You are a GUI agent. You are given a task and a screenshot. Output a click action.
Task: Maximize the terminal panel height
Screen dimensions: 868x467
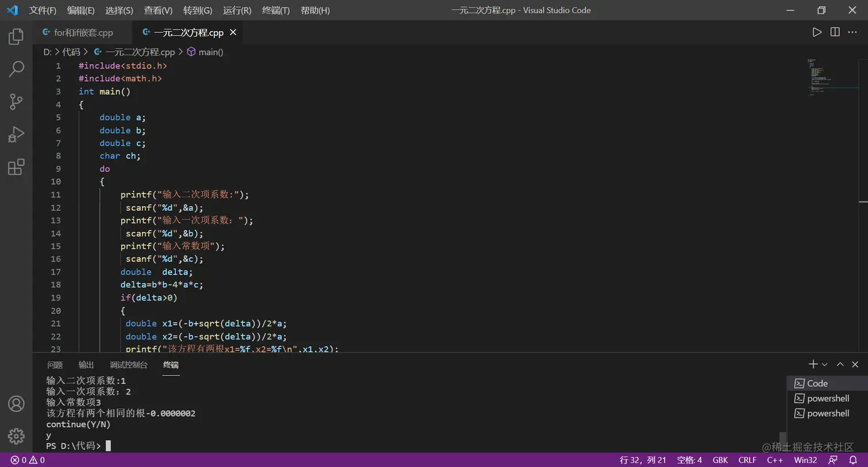(x=839, y=364)
